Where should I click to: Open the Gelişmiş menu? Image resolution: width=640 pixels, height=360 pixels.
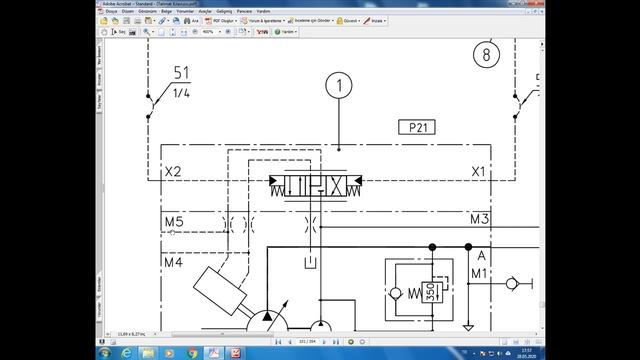point(224,11)
